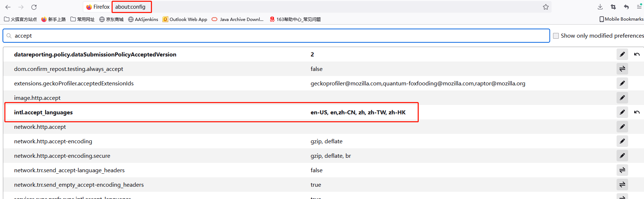The width and height of the screenshot is (644, 199).
Task: Open the Outlook Web App bookmark
Action: pos(185,19)
